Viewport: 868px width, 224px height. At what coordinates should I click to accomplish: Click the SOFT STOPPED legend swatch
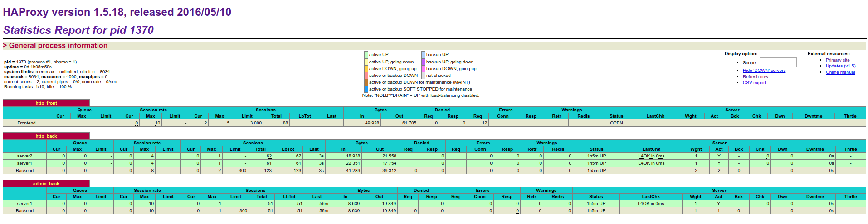[x=366, y=89]
